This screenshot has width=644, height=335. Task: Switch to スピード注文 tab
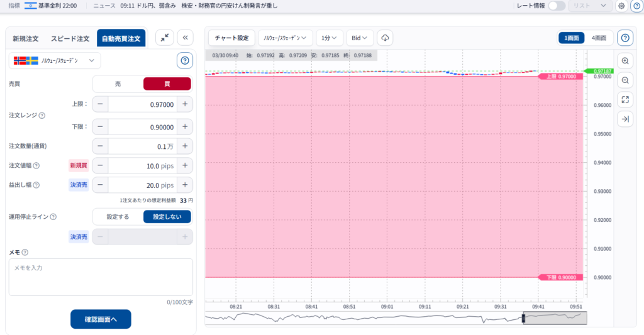pyautogui.click(x=70, y=38)
